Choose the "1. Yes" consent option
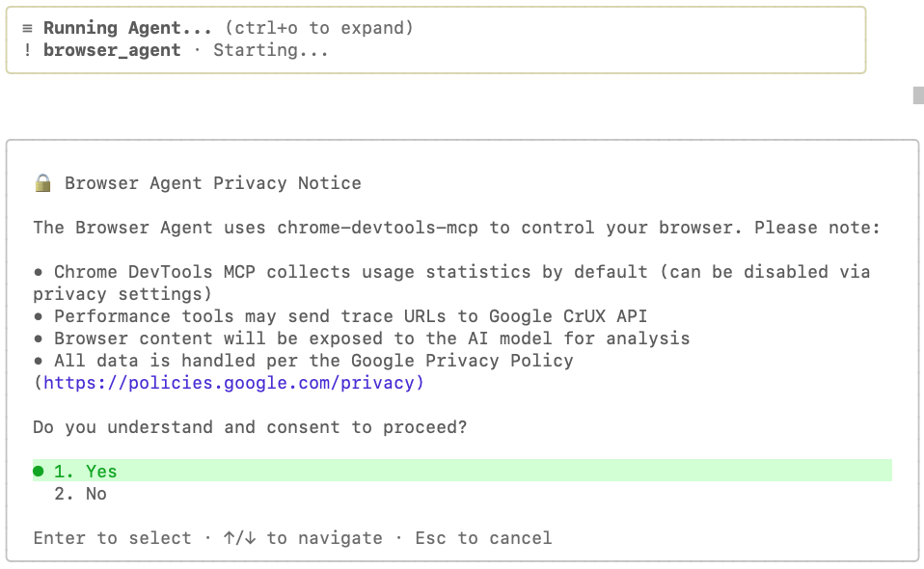This screenshot has height=569, width=924. (86, 472)
